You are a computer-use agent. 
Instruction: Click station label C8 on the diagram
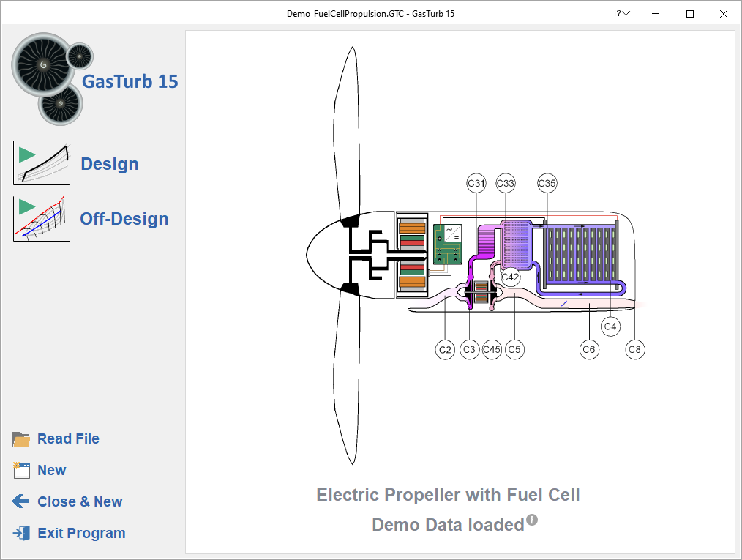[634, 350]
